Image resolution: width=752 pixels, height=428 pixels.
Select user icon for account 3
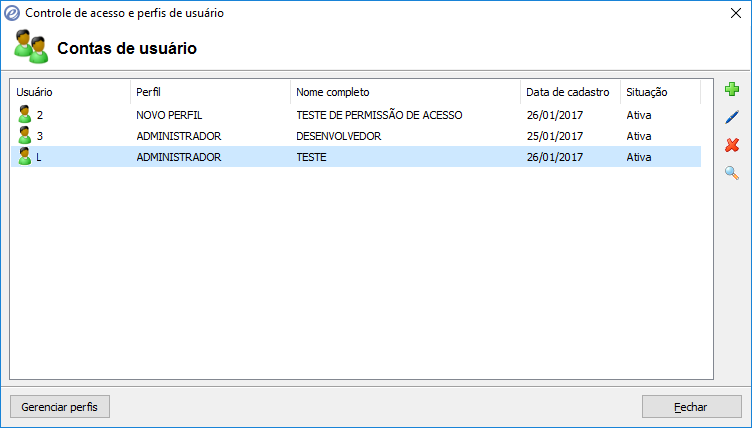point(25,136)
